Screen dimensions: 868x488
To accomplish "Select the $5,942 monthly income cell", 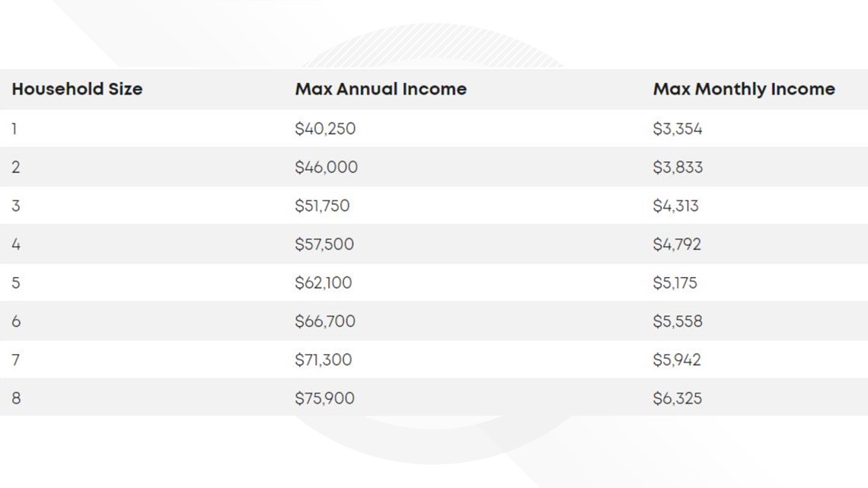I will [677, 359].
